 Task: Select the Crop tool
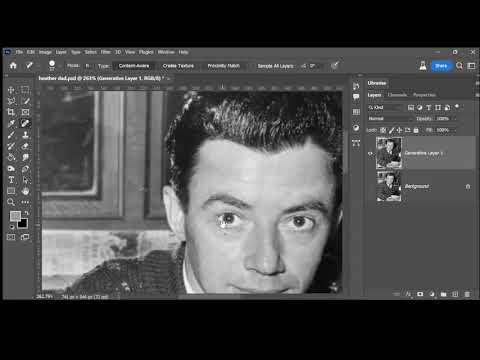click(11, 112)
